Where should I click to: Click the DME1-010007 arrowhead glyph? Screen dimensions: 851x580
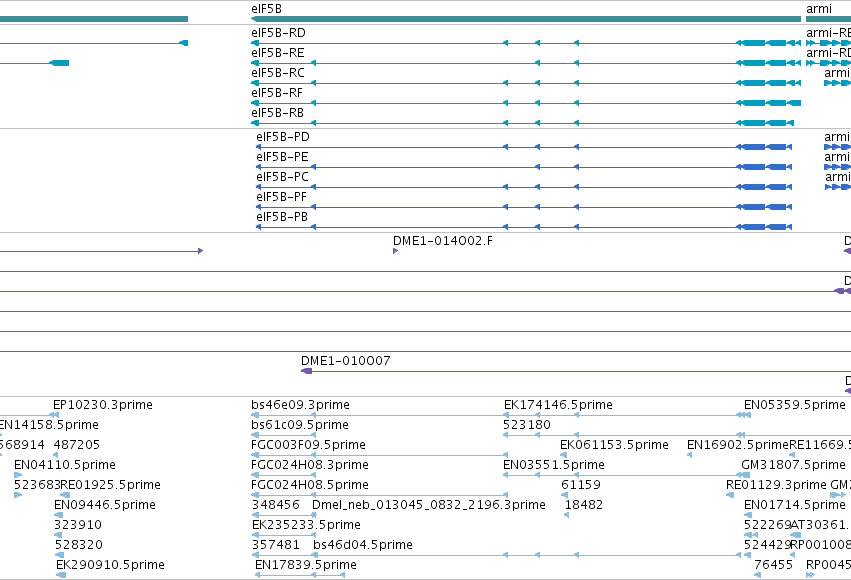coord(307,371)
